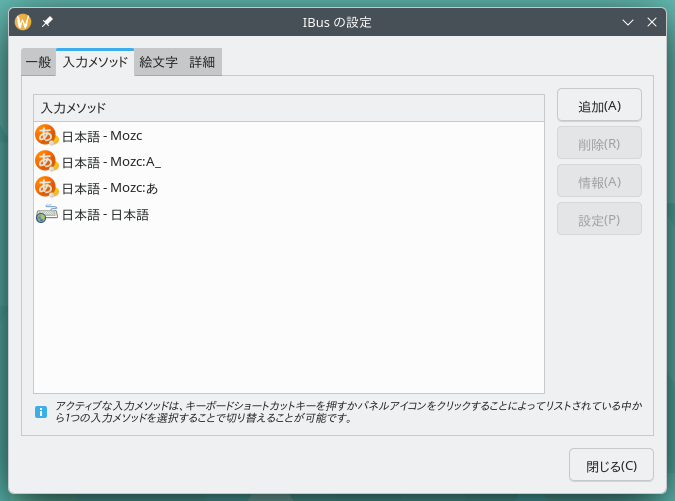675x501 pixels.
Task: Toggle the pin window icon
Action: tap(47, 22)
